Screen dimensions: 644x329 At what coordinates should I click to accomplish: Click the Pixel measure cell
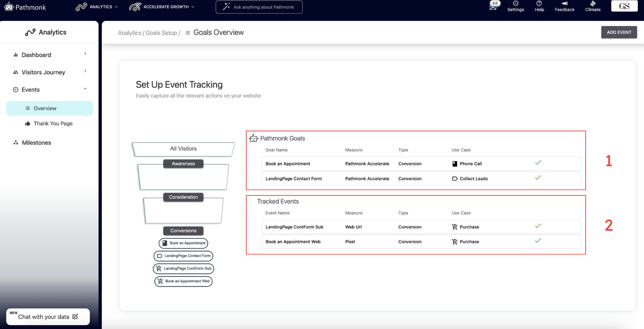[x=350, y=242]
